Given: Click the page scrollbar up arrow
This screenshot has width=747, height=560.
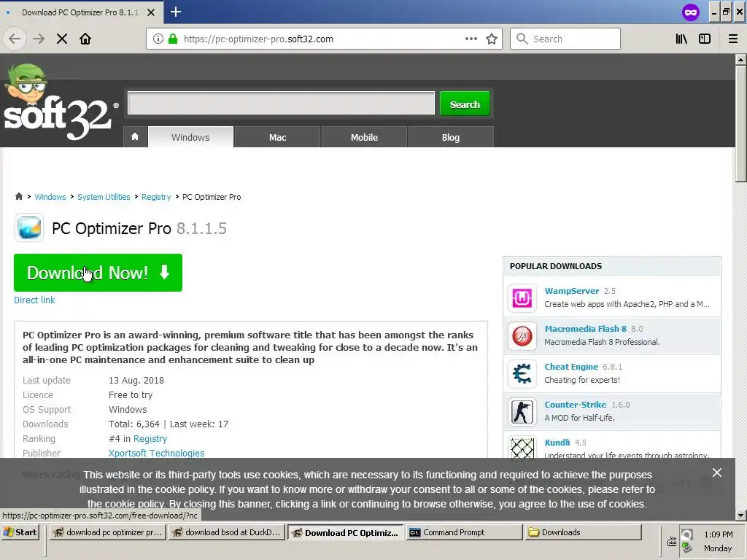Looking at the screenshot, I should pos(740,60).
